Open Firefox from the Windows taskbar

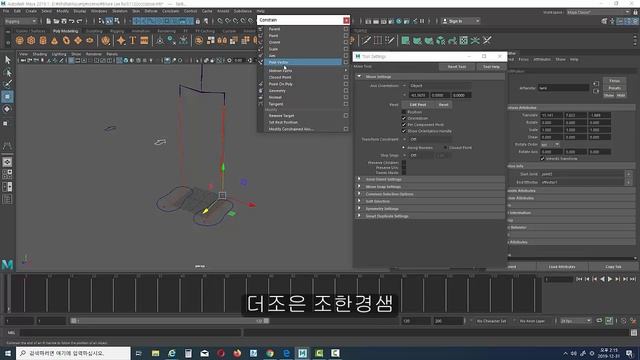[237, 353]
